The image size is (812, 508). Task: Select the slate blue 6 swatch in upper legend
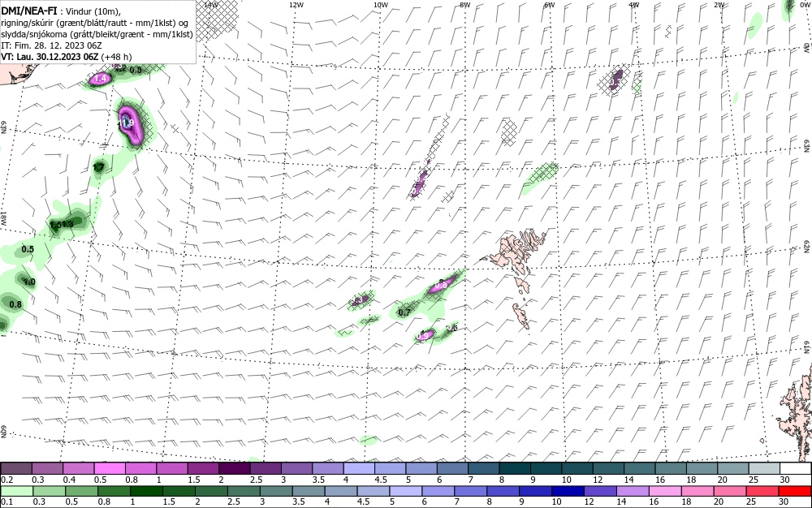[452, 469]
